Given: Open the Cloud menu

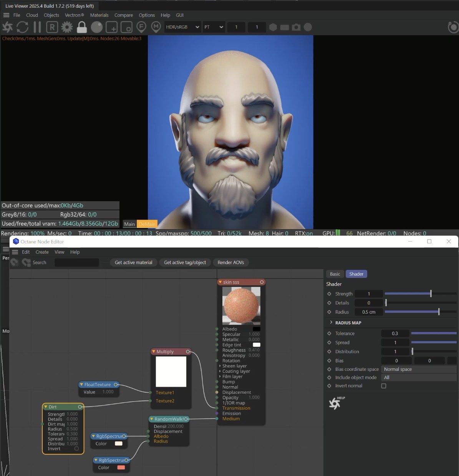Looking at the screenshot, I should coord(32,15).
